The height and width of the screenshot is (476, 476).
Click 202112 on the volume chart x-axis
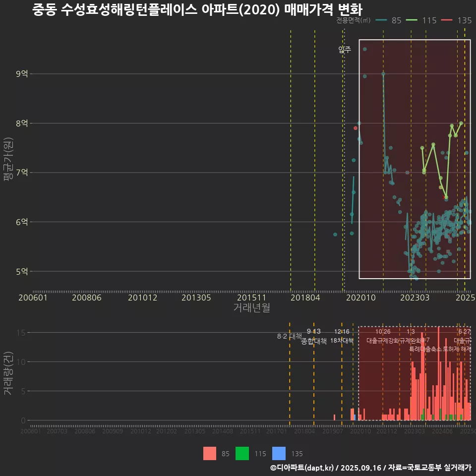(x=387, y=431)
